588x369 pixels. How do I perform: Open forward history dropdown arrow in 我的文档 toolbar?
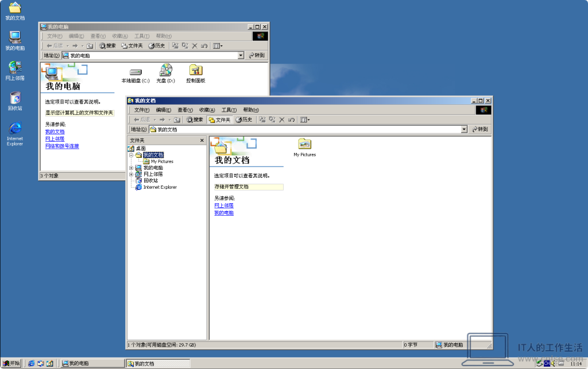click(169, 119)
